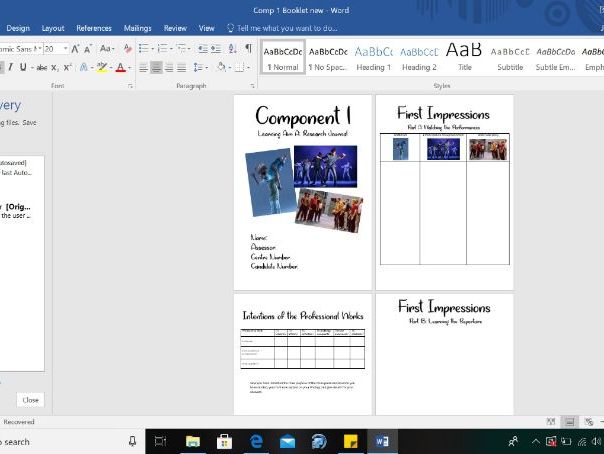Viewport: 604px width, 454px height.
Task: Apply subscript formatting
Action: [x=55, y=68]
